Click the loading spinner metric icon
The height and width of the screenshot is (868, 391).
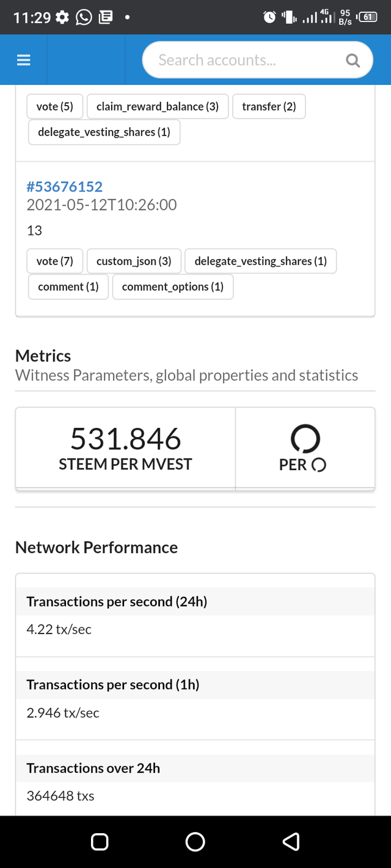coord(305,438)
